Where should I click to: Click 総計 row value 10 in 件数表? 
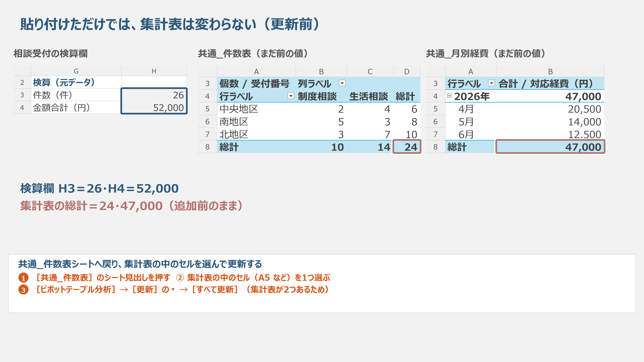321,147
